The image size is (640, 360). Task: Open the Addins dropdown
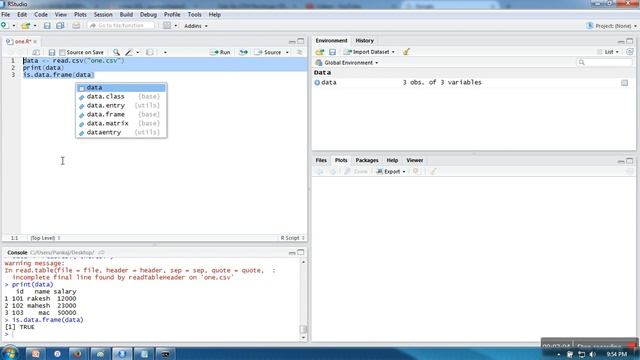[x=196, y=26]
